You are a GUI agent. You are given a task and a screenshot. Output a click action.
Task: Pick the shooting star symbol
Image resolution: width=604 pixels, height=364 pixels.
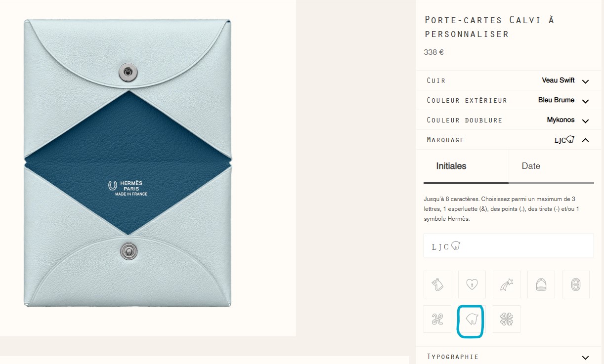pos(507,284)
